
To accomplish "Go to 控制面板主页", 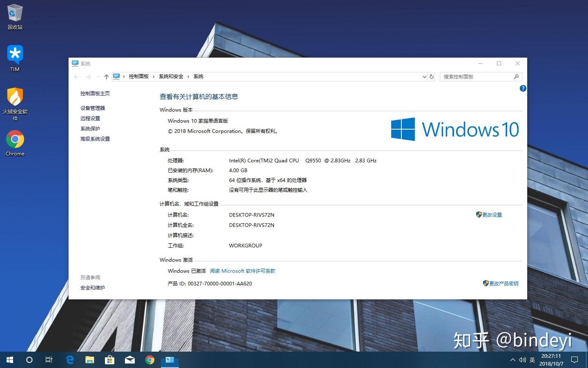I will pyautogui.click(x=95, y=93).
